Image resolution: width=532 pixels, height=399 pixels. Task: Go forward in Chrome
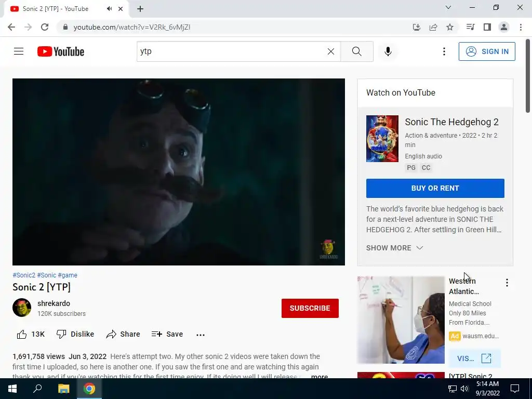28,27
